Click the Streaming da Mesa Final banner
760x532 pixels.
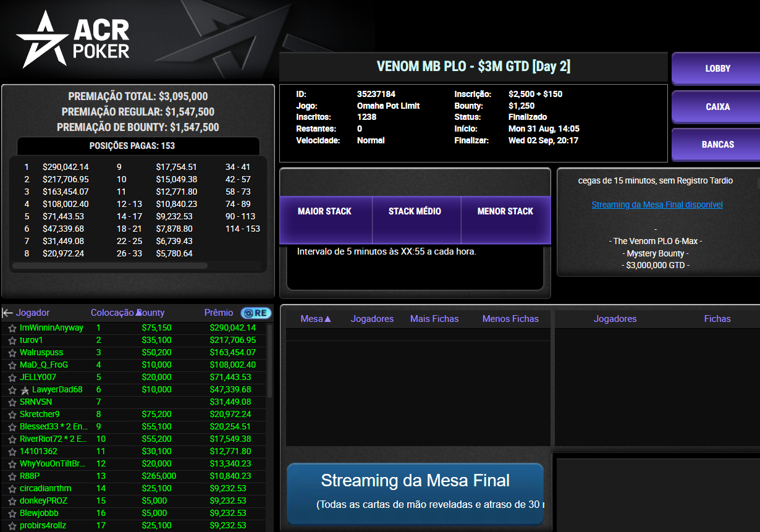[x=415, y=493]
